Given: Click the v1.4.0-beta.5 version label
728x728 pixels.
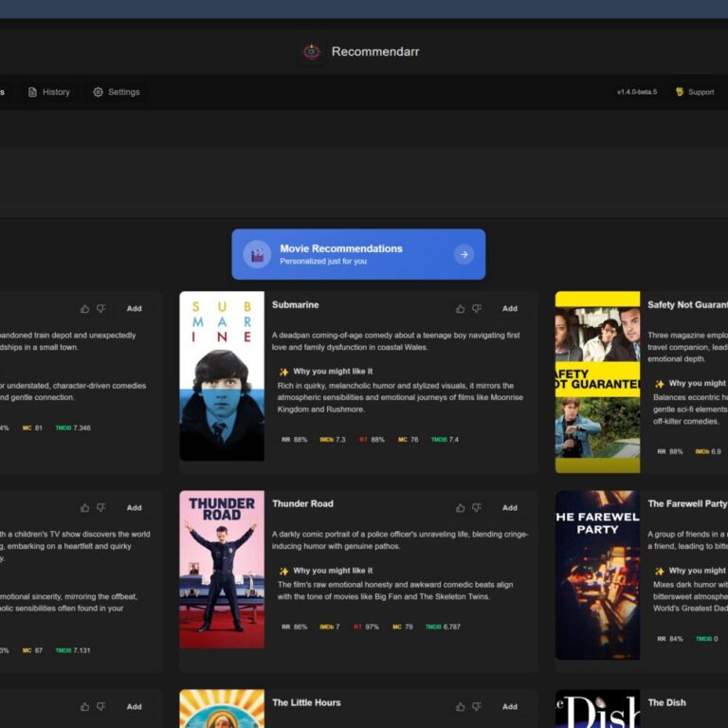Looking at the screenshot, I should [637, 92].
